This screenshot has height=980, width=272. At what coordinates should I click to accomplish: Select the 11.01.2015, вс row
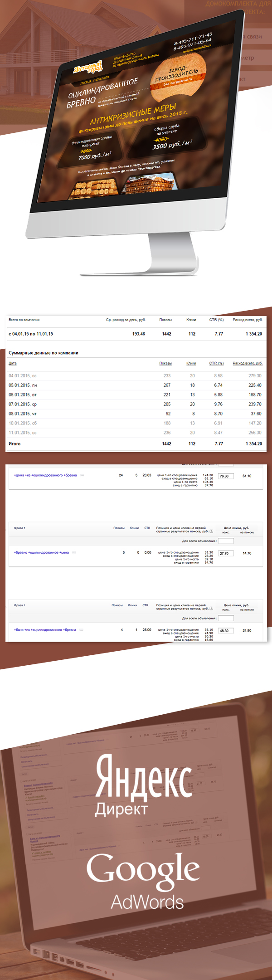136,433
